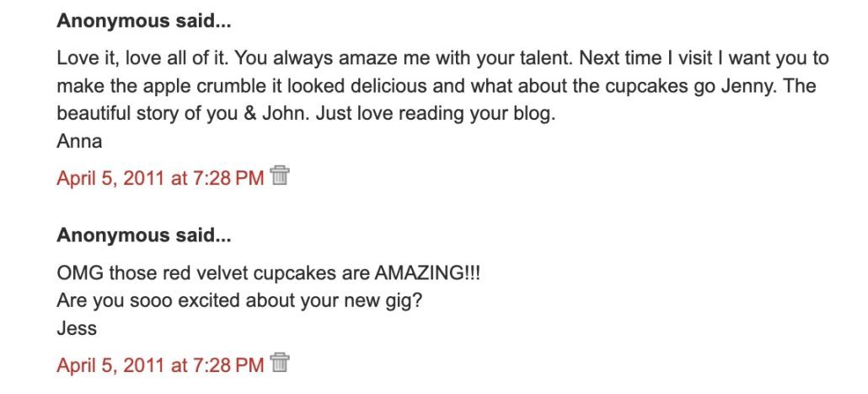This screenshot has width=868, height=394.
Task: Click the "OMG those red velvet cupcakes" line
Action: (x=268, y=273)
